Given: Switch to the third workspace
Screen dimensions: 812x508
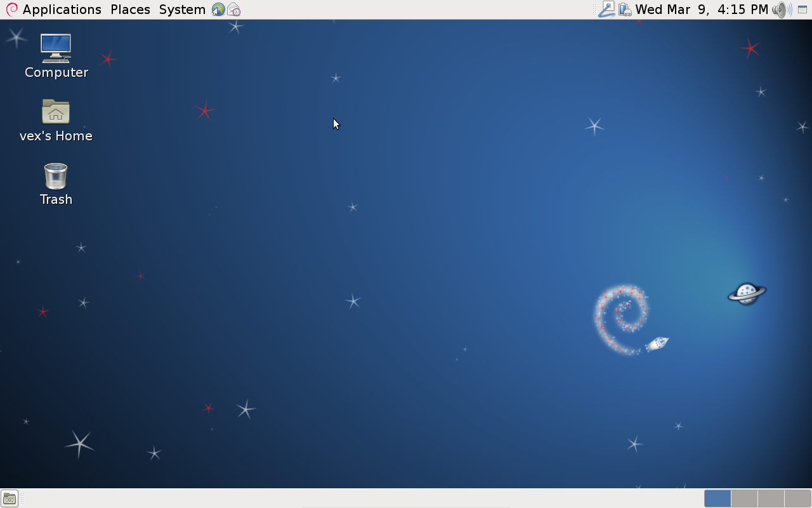Looking at the screenshot, I should (771, 498).
